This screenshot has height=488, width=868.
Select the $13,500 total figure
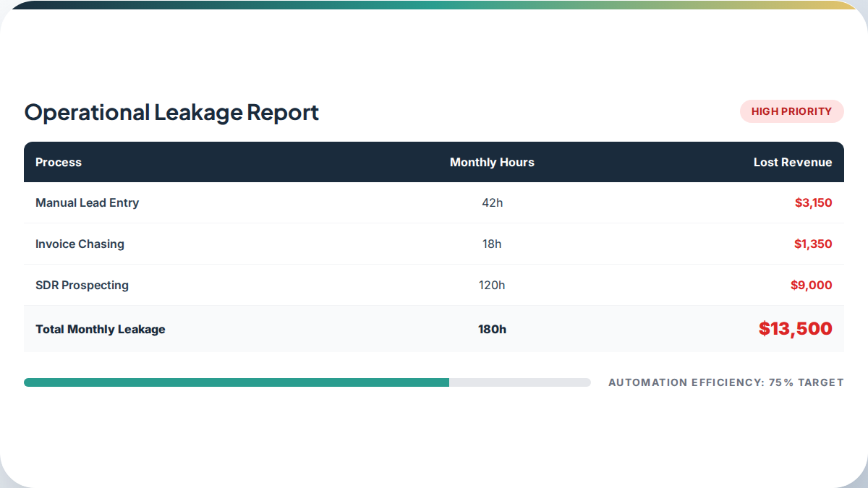(x=795, y=329)
